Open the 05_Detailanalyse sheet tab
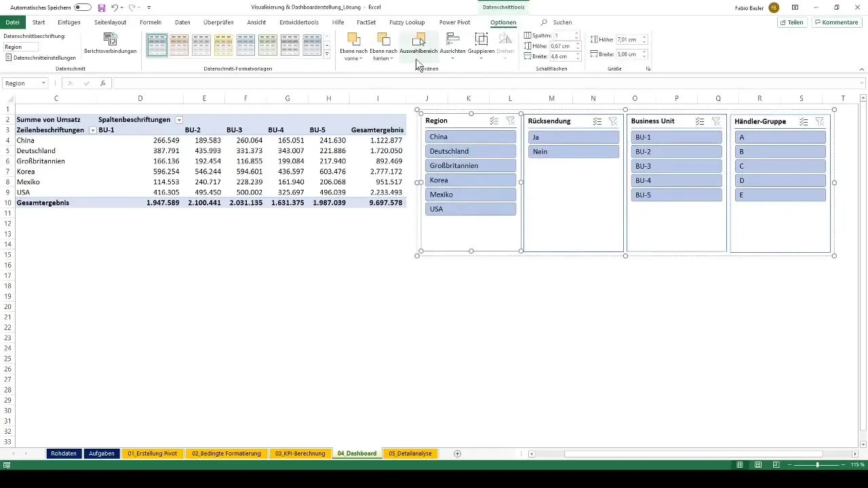This screenshot has height=488, width=868. [410, 453]
